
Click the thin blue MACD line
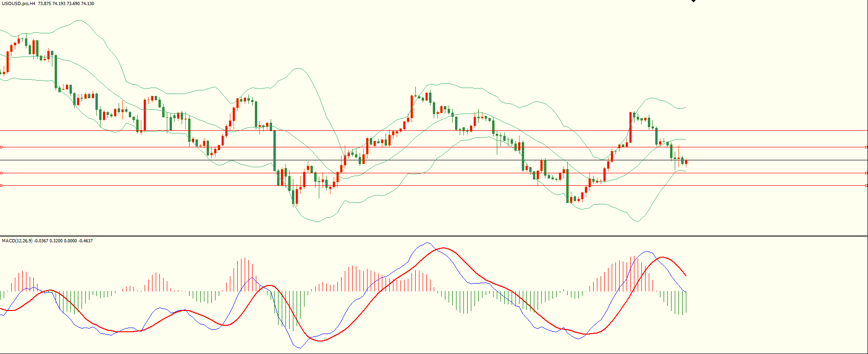(x=426, y=243)
